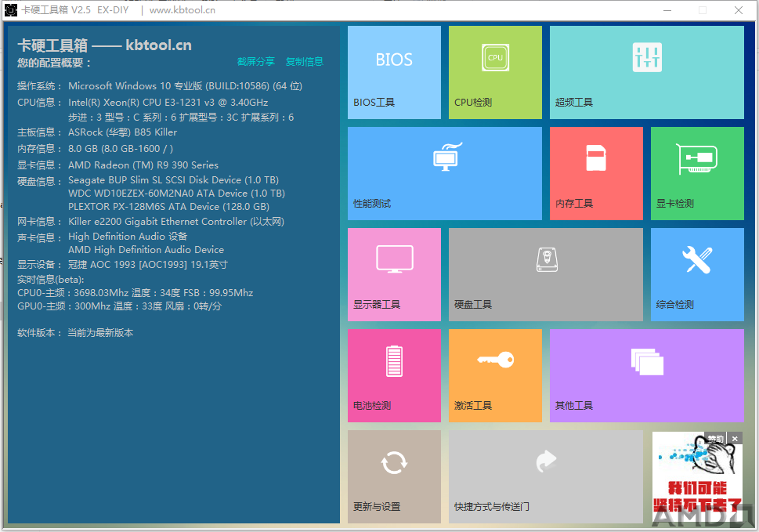759x532 pixels.
Task: Open the 电池检测 battery tile
Action: tap(394, 375)
